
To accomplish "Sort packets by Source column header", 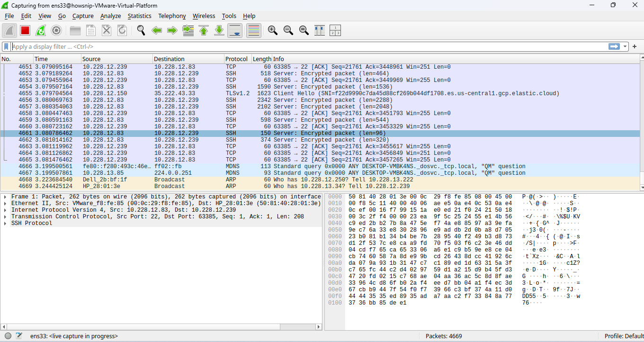I will (x=116, y=59).
